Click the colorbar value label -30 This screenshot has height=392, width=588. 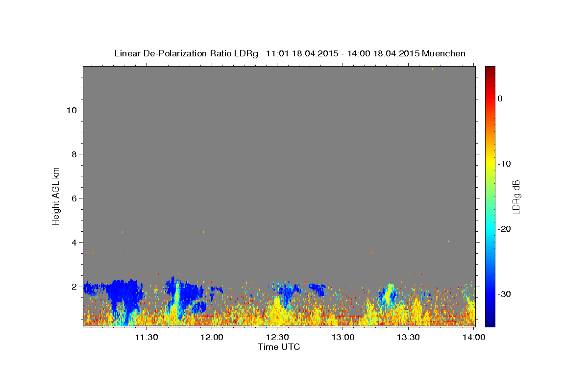(505, 294)
